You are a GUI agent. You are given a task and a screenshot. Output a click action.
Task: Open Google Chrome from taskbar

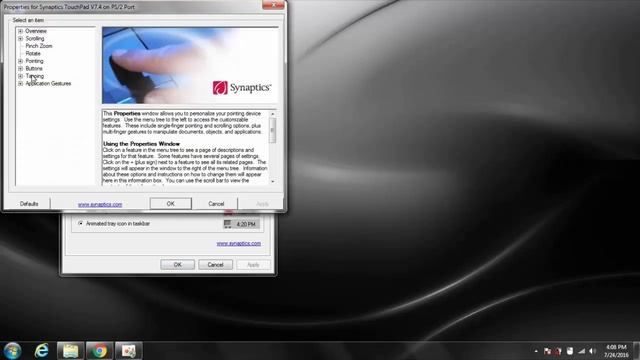tap(99, 351)
